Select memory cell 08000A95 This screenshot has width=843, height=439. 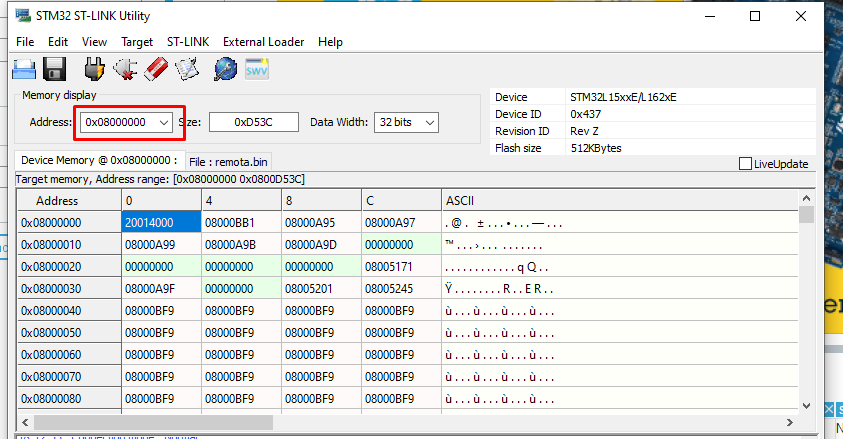[322, 222]
